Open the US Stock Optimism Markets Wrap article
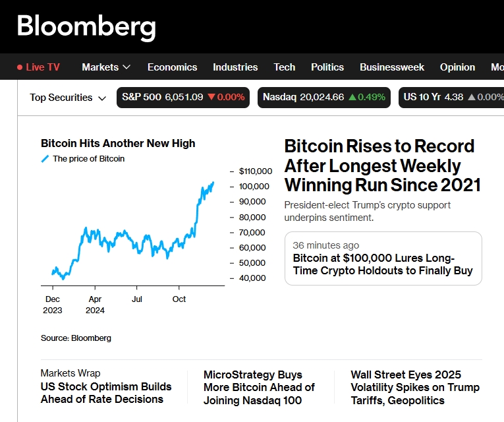 coord(106,393)
